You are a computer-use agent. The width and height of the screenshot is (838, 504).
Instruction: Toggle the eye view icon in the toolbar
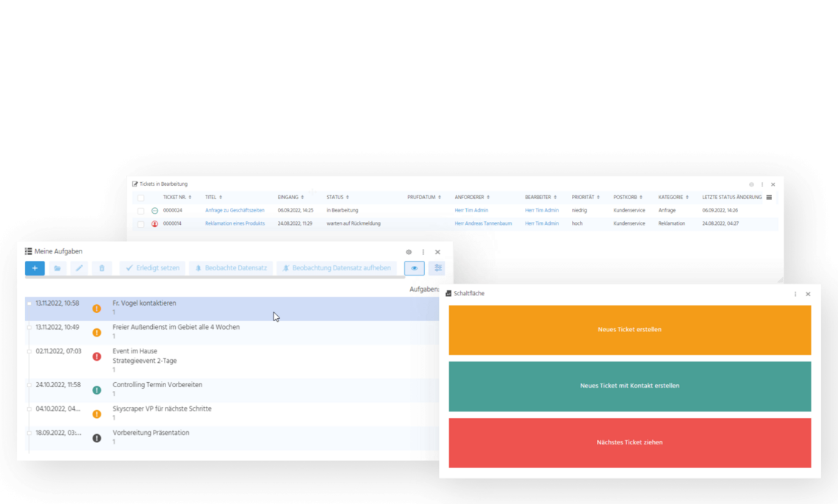click(413, 268)
